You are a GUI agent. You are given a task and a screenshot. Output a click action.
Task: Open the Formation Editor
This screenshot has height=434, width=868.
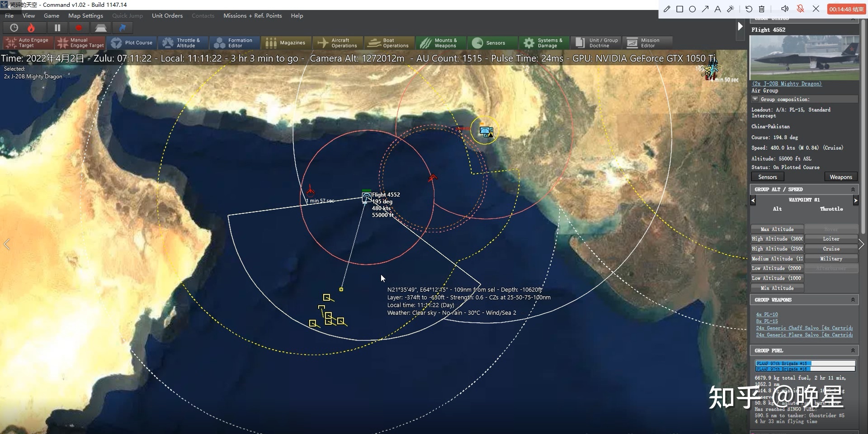pyautogui.click(x=234, y=43)
